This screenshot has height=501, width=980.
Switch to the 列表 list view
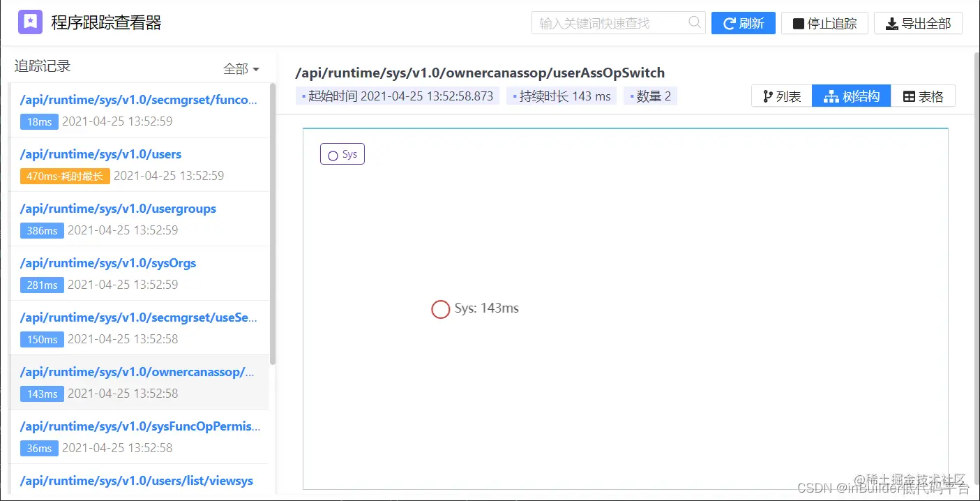tap(782, 96)
